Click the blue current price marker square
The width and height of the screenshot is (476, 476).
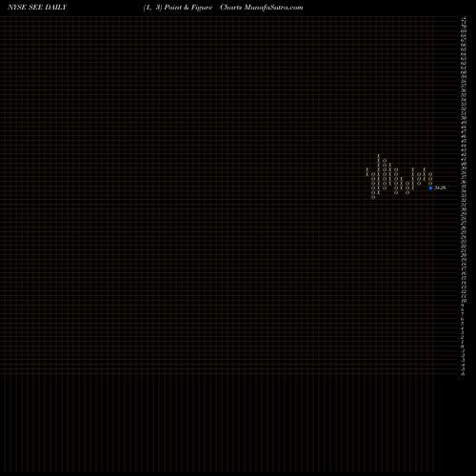tap(430, 188)
